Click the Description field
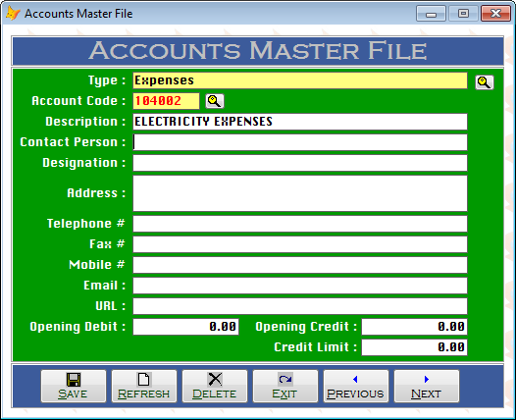516x420 pixels. 300,122
